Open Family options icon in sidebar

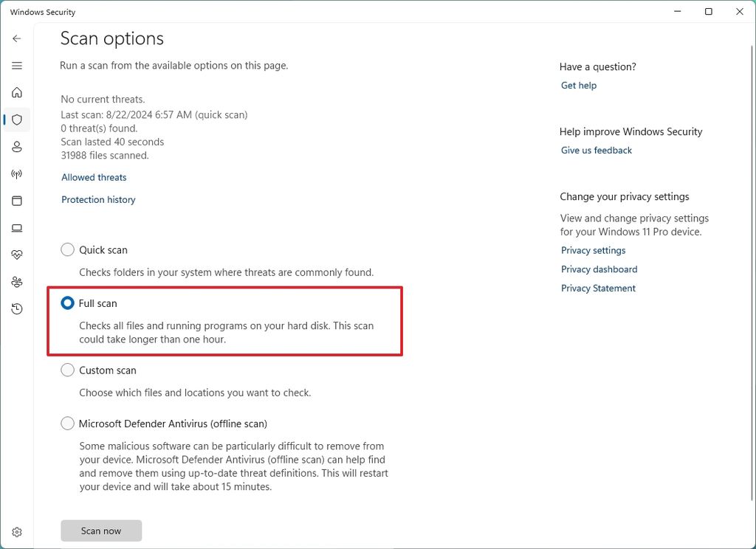[x=16, y=282]
